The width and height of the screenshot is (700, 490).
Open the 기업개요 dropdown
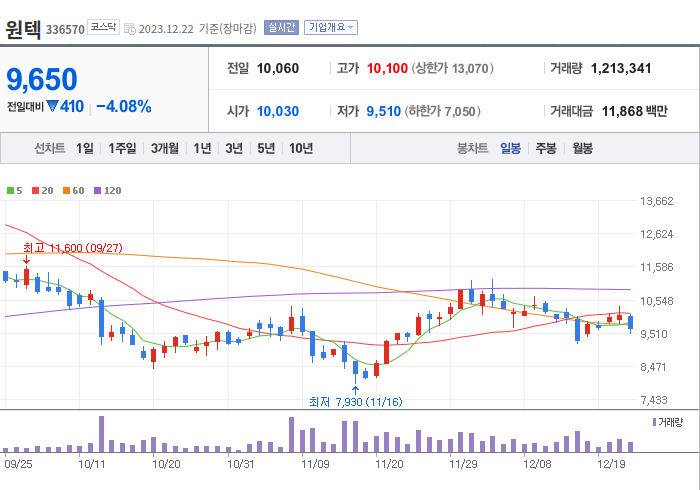[331, 28]
